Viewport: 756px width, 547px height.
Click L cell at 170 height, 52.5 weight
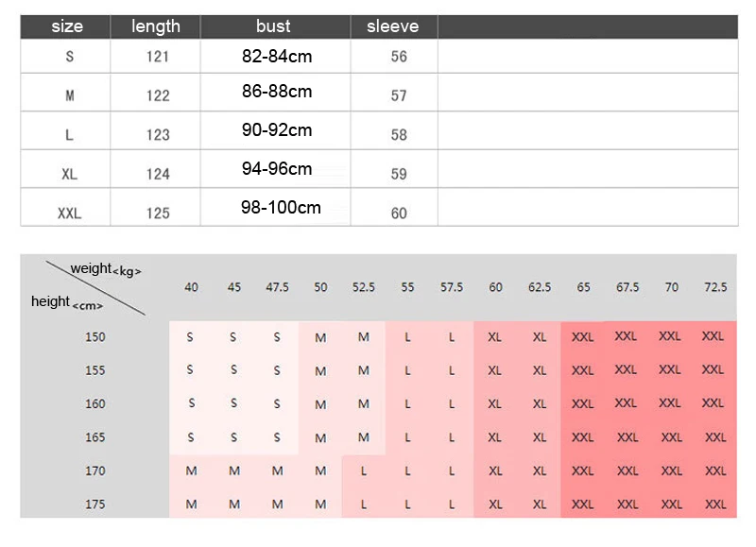(364, 470)
